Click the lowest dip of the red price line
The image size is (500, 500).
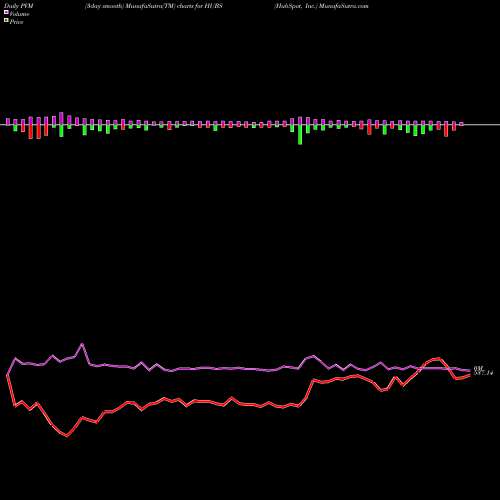(67, 435)
